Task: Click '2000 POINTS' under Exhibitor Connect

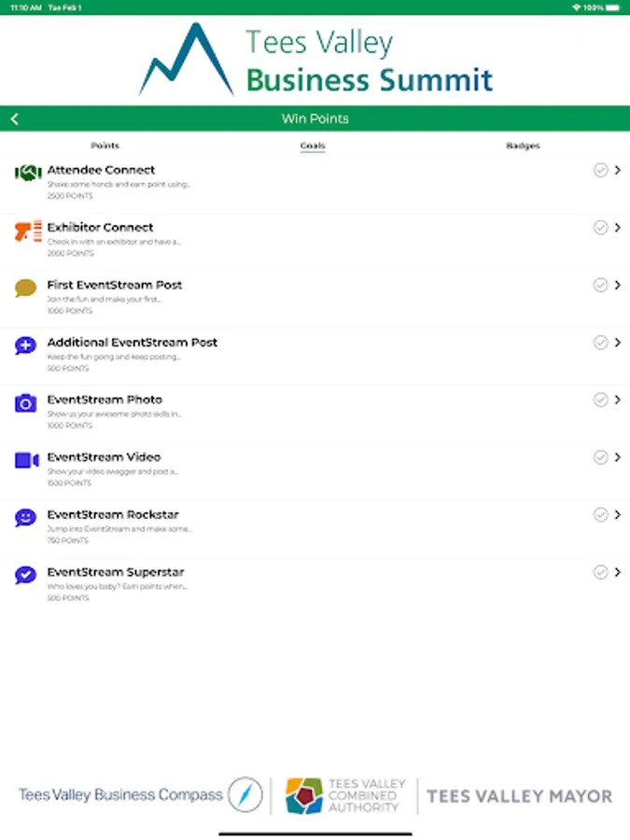Action: [70, 253]
